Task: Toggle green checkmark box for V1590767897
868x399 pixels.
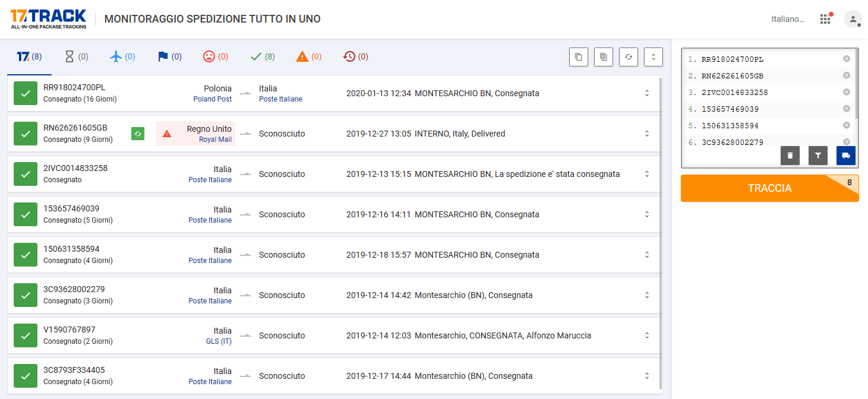Action: tap(26, 335)
